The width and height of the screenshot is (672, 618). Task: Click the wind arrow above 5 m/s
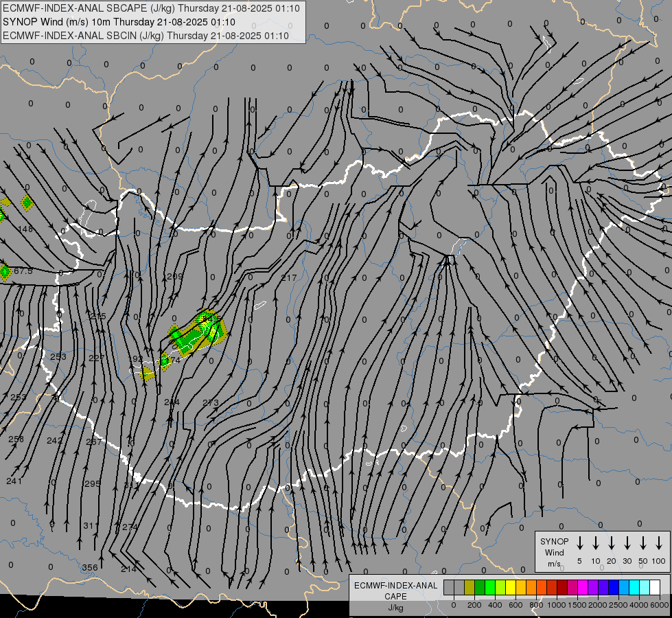click(579, 543)
